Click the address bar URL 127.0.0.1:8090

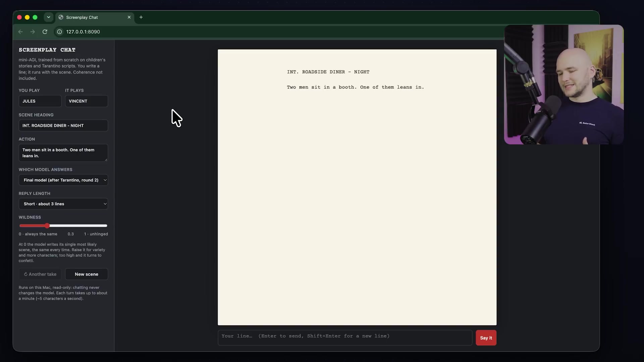coord(83,32)
